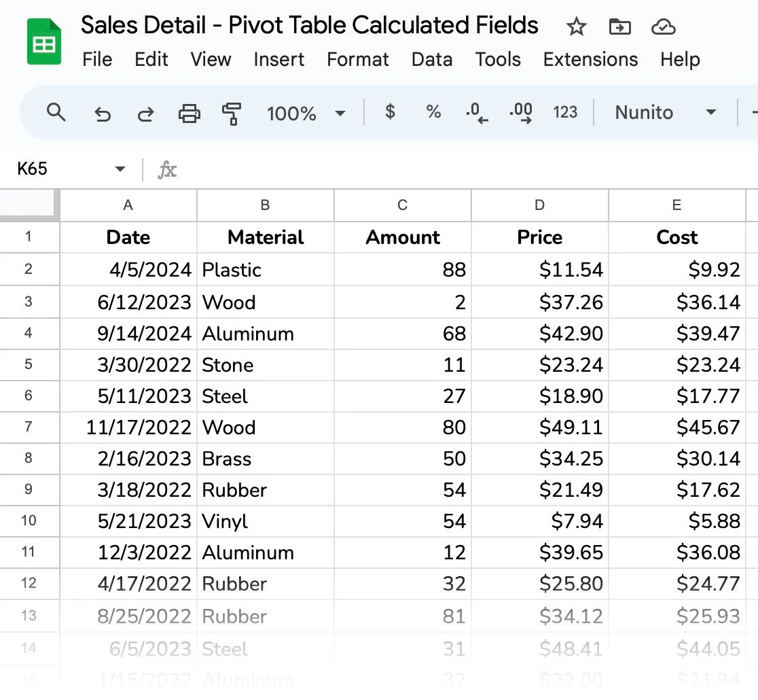The image size is (758, 700).
Task: Decrease decimal places
Action: pyautogui.click(x=477, y=113)
